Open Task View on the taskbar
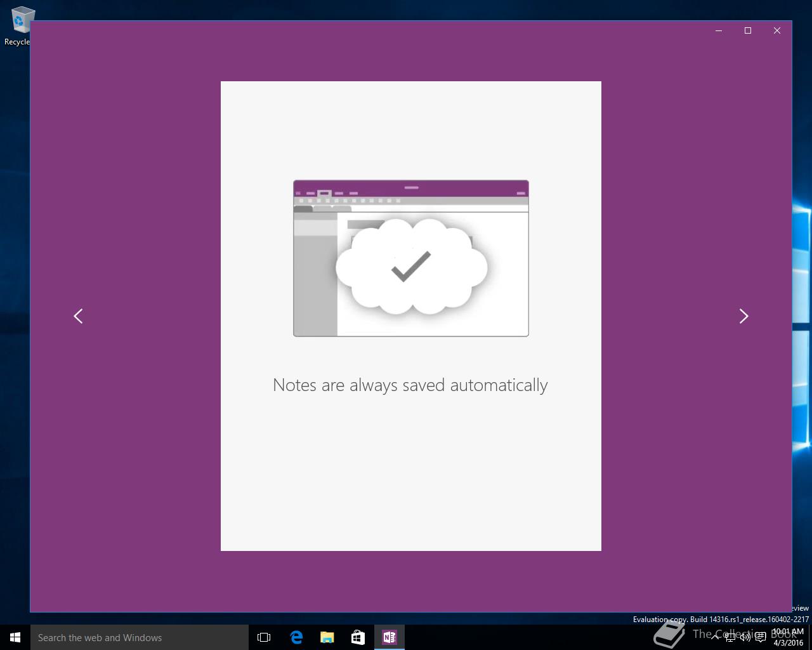 [x=264, y=637]
